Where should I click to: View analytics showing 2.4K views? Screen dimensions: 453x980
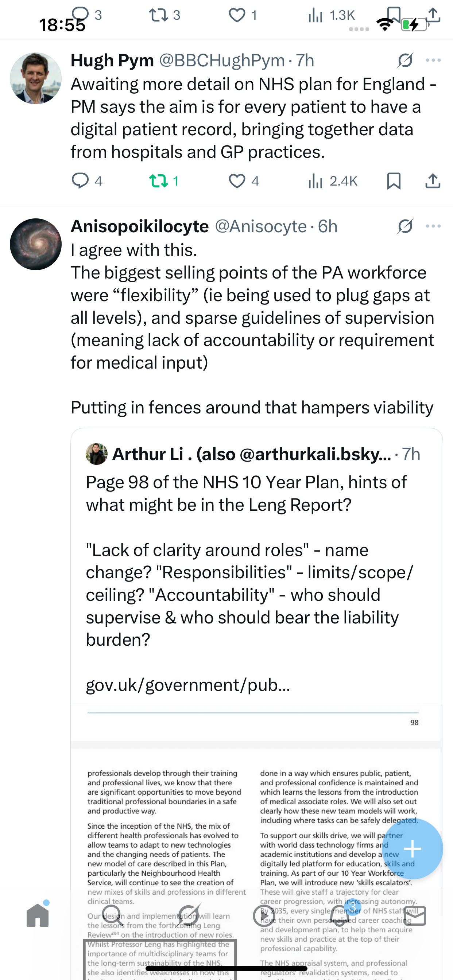pyautogui.click(x=333, y=181)
